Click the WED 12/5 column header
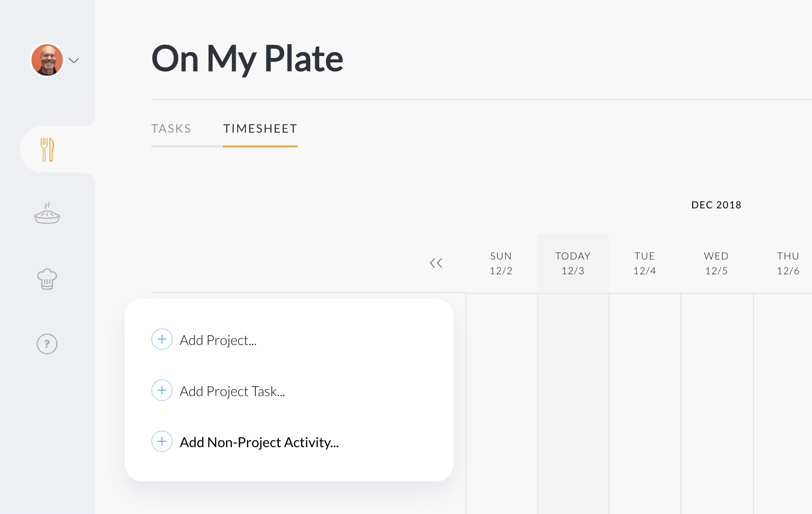The image size is (812, 514). point(716,263)
